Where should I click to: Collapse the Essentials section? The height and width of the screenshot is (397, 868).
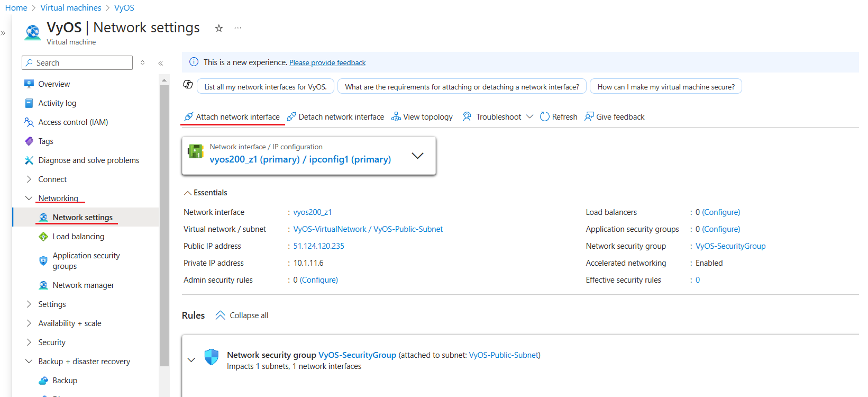tap(205, 193)
